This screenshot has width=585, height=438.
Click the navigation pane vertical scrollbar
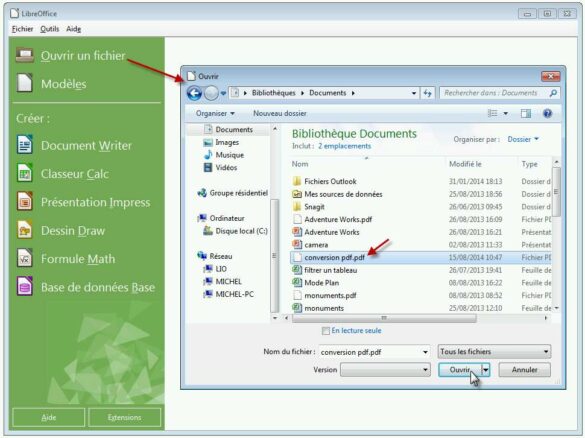point(275,256)
